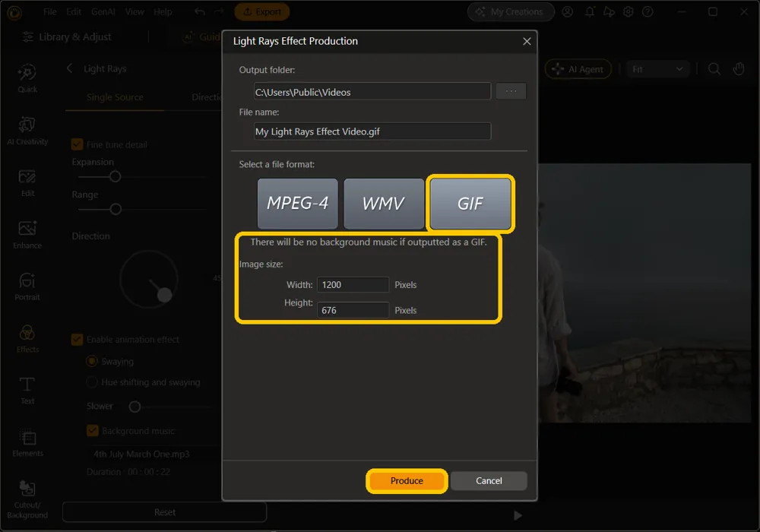This screenshot has height=532, width=760.
Task: Toggle Enable animation effect checkbox
Action: coord(77,340)
